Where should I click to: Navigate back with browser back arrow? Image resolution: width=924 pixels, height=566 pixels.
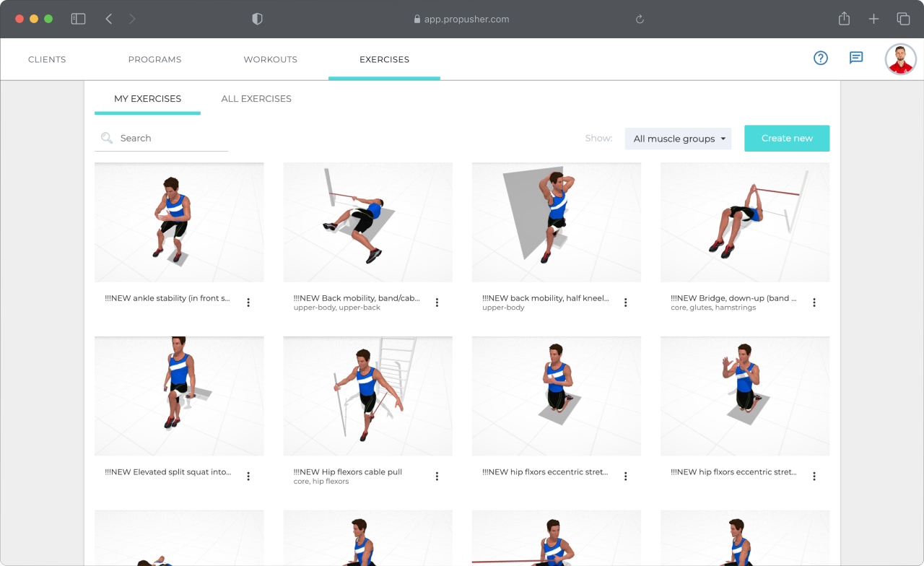click(109, 19)
